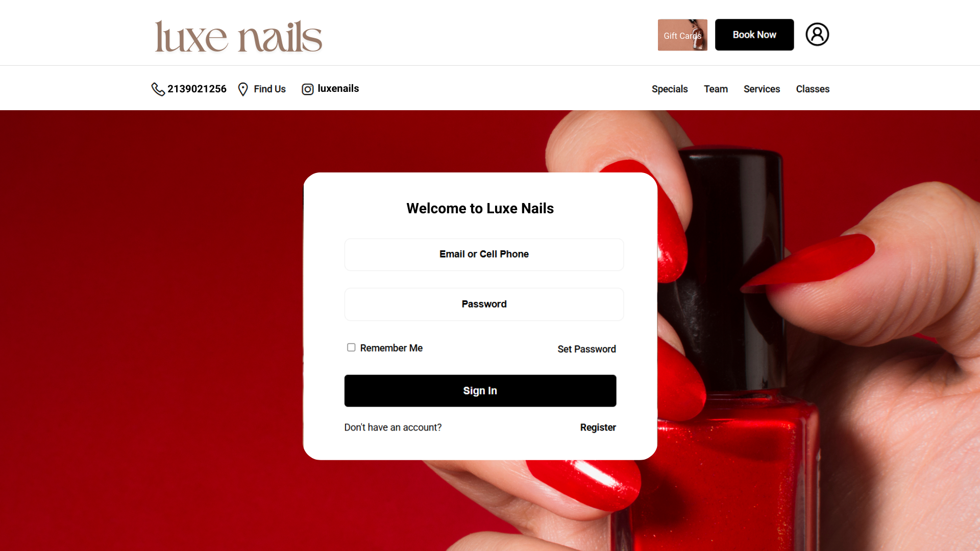Open the Services menu
980x551 pixels.
tap(762, 89)
